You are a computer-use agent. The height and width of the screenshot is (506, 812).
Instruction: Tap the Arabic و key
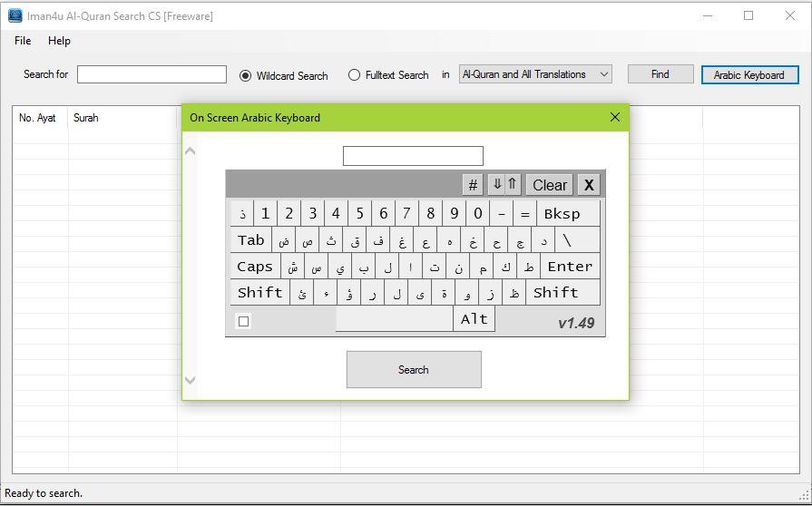coord(467,293)
